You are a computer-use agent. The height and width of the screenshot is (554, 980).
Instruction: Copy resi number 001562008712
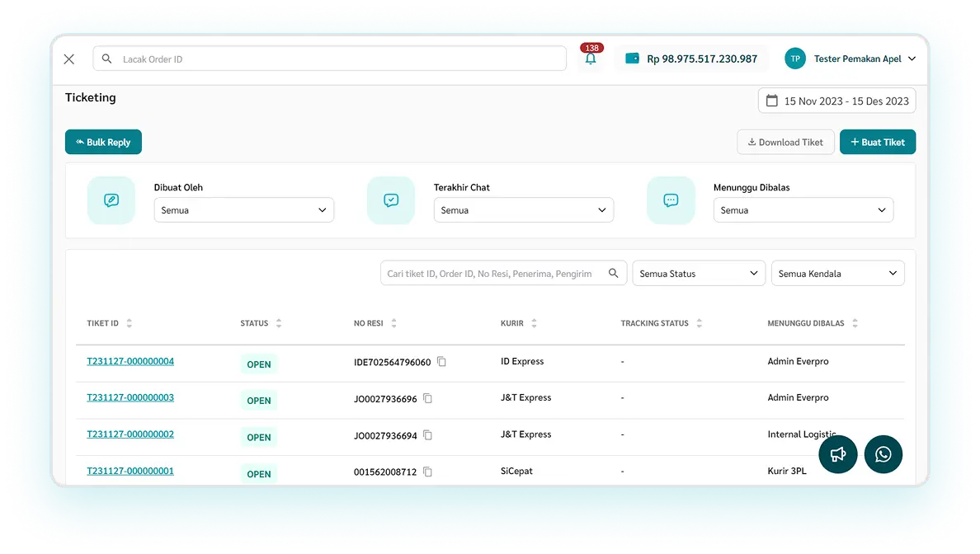point(427,472)
